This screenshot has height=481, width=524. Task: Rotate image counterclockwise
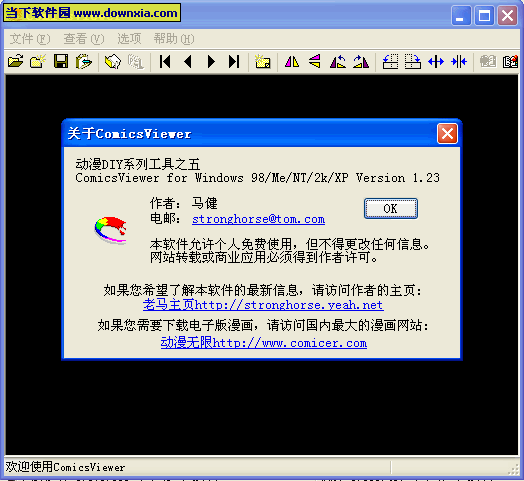(338, 62)
